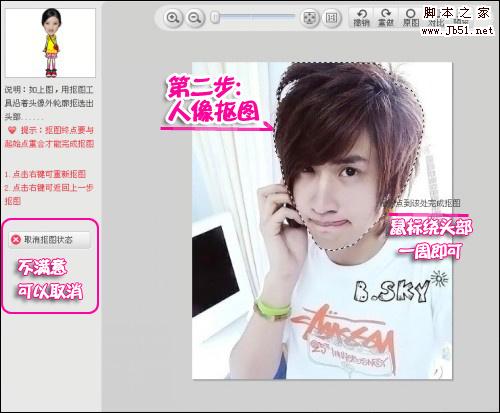Click the zoom slider handle

[x=216, y=17]
